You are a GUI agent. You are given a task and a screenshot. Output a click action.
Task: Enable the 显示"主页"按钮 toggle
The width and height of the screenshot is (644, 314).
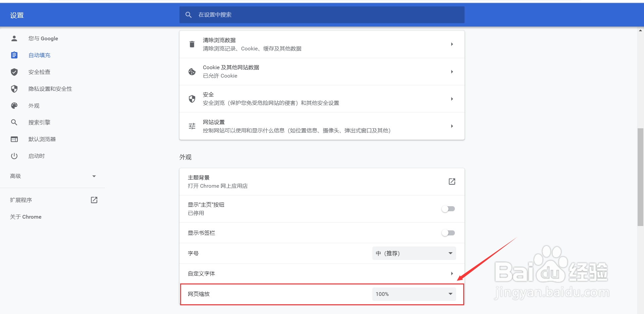coord(448,209)
